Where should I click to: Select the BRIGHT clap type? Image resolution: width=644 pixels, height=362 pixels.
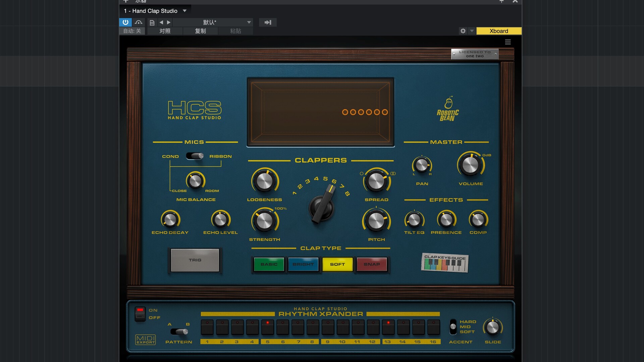point(303,264)
